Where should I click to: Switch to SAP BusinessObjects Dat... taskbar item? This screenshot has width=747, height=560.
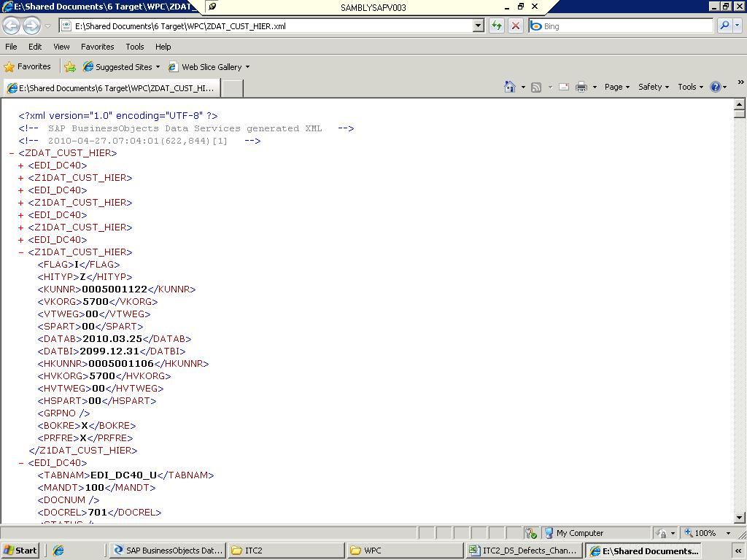(167, 551)
